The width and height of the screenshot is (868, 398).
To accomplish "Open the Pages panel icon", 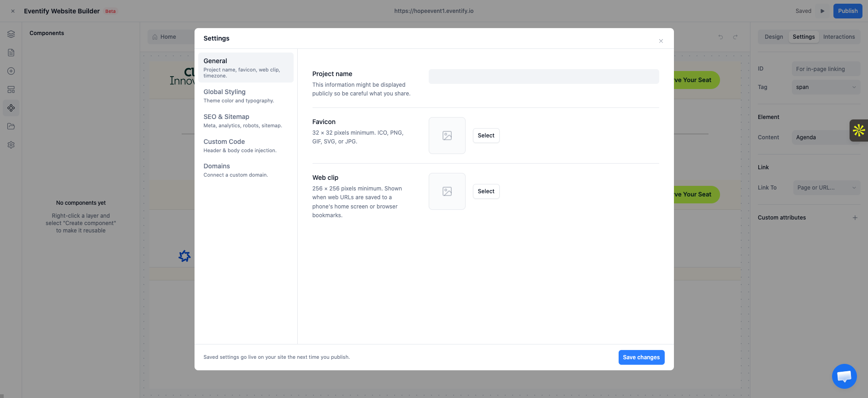I will click(x=11, y=53).
